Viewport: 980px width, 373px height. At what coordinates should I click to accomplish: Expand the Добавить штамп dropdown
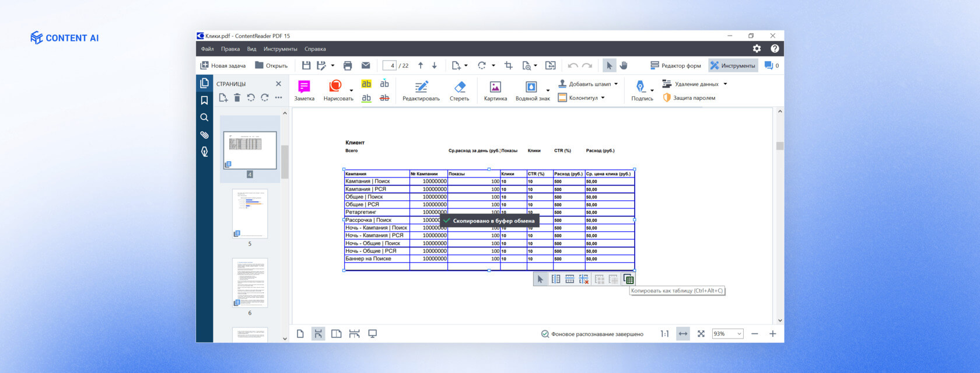(x=616, y=84)
